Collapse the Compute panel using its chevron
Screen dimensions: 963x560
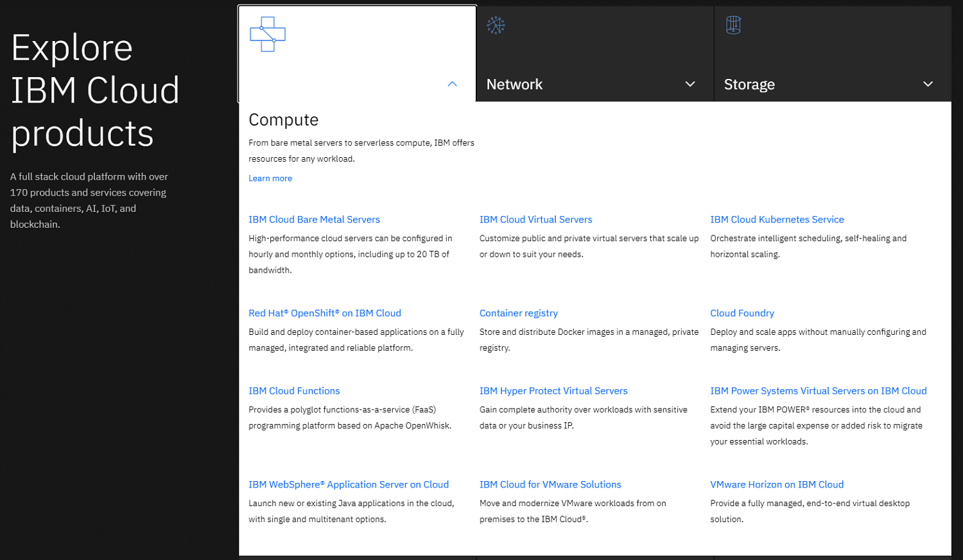[x=452, y=83]
